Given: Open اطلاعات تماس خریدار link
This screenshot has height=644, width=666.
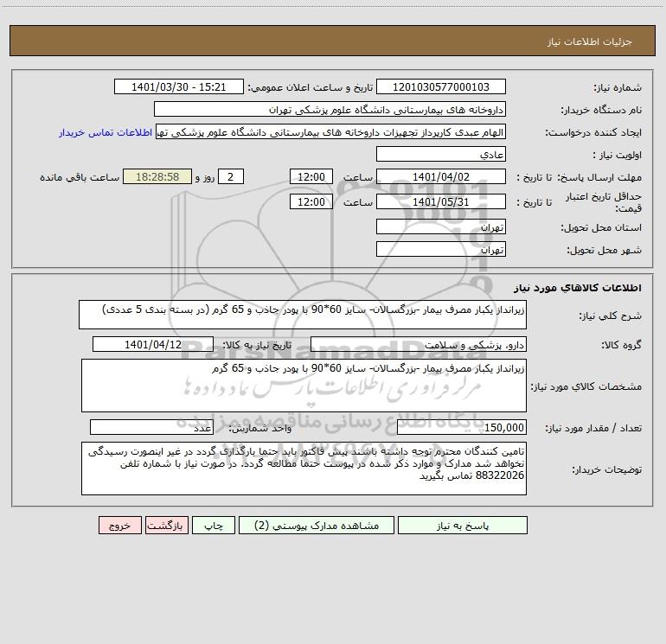Looking at the screenshot, I should pos(106,132).
